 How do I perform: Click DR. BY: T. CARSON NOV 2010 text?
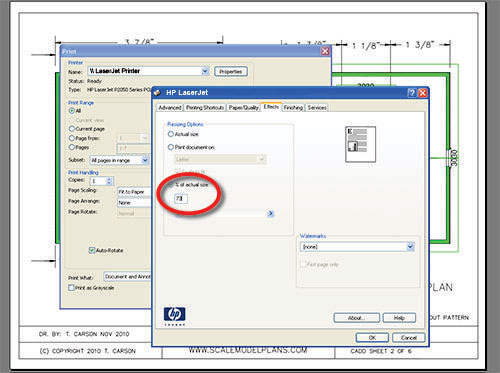click(x=84, y=334)
